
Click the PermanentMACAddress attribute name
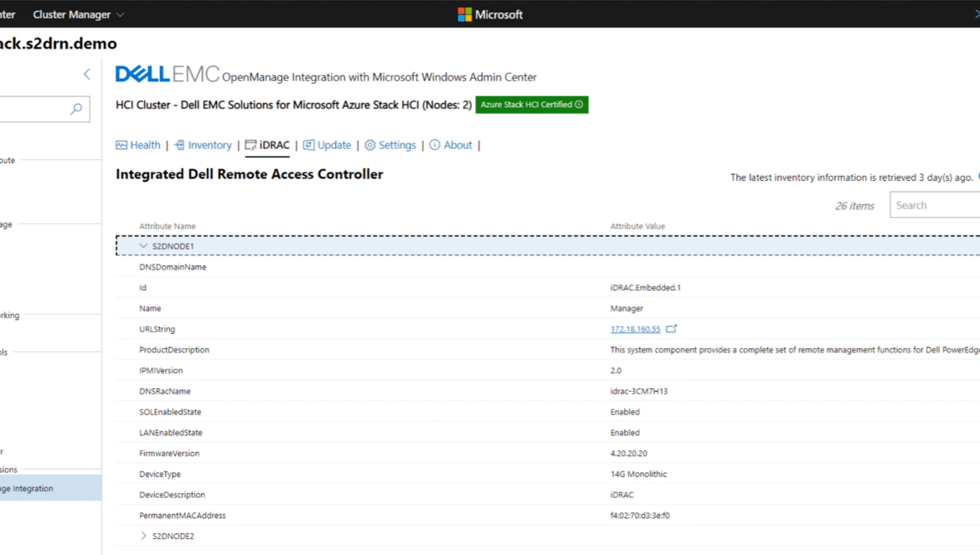(183, 515)
